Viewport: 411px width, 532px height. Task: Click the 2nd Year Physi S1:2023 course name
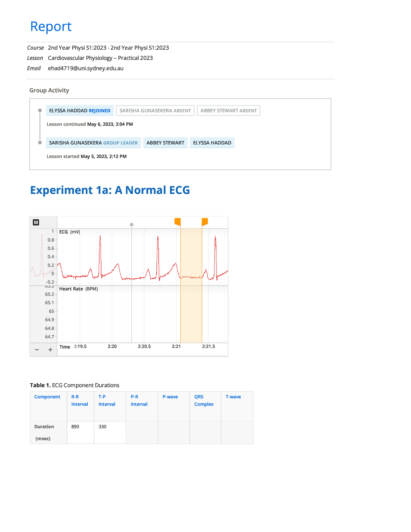pos(108,48)
